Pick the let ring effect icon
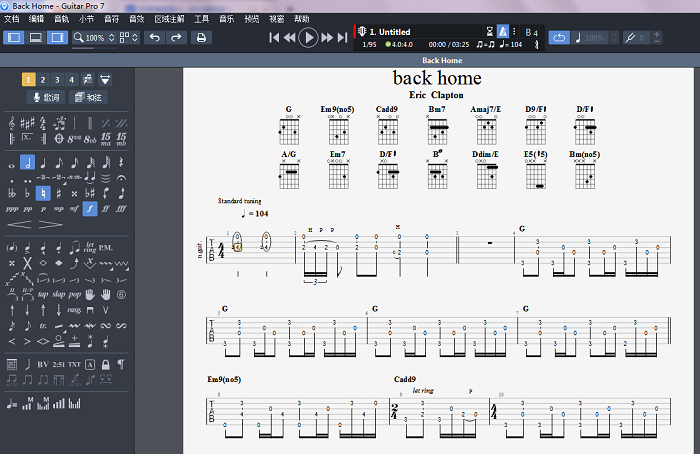Viewport: 700px width, 454px height. [90, 246]
